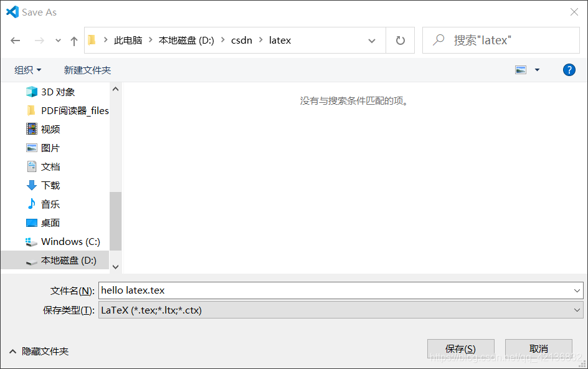
Task: Close the Save As dialog
Action: click(574, 12)
